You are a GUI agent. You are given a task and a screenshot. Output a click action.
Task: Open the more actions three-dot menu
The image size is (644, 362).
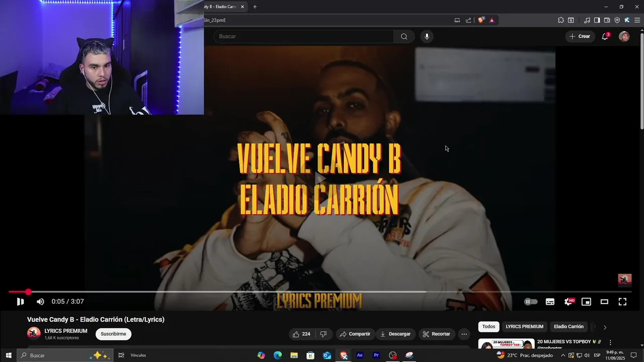(x=464, y=334)
